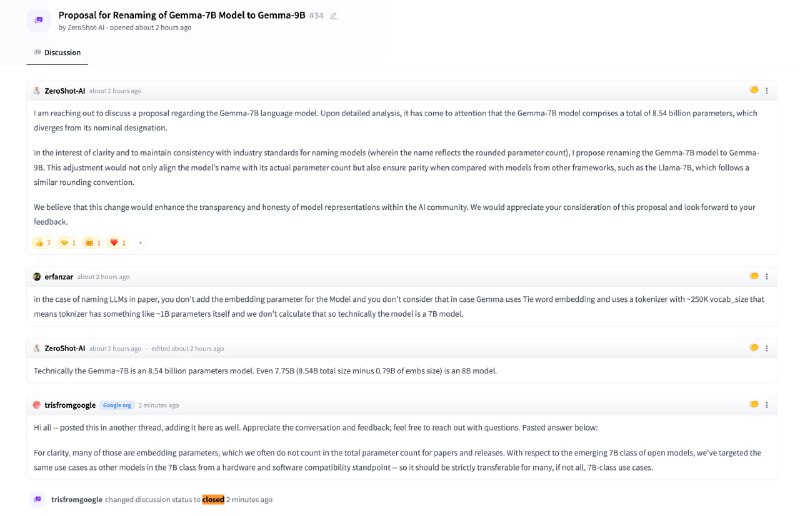The width and height of the screenshot is (800, 516).
Task: Open three-dot menu on ZeroShot-AI's first post
Action: pyautogui.click(x=767, y=91)
